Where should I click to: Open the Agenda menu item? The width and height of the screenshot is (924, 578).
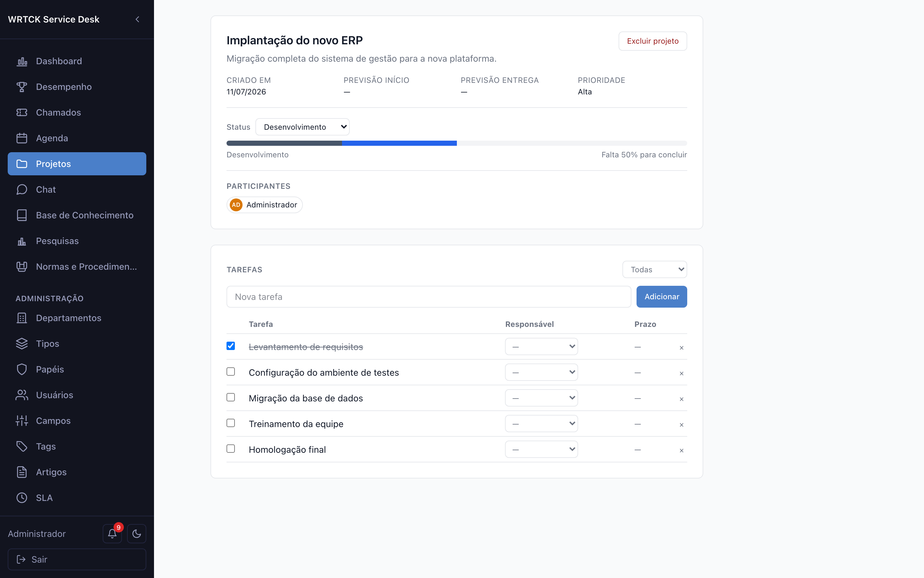(77, 138)
